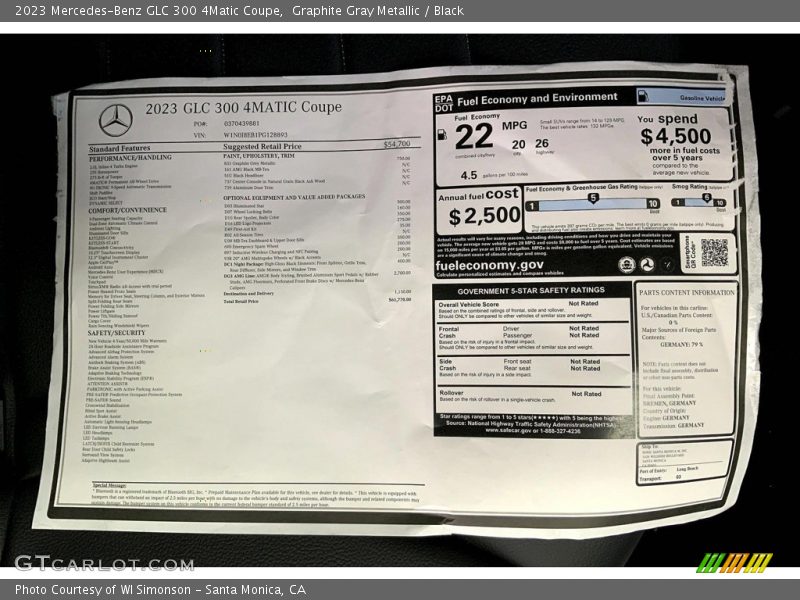The image size is (800, 600).
Task: Click 'PAINT, UPHOLSTERY, TRIM' heading
Action: tap(259, 156)
